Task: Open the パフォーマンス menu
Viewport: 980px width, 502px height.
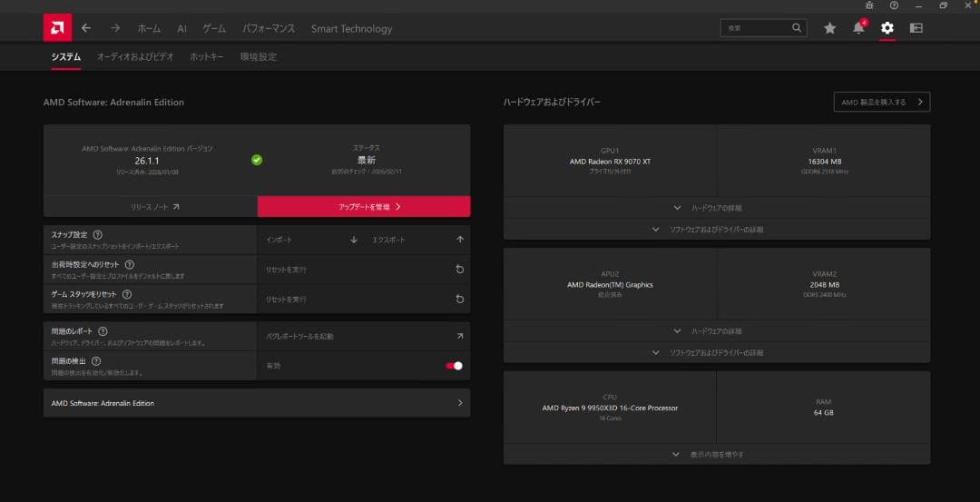Action: click(x=269, y=29)
